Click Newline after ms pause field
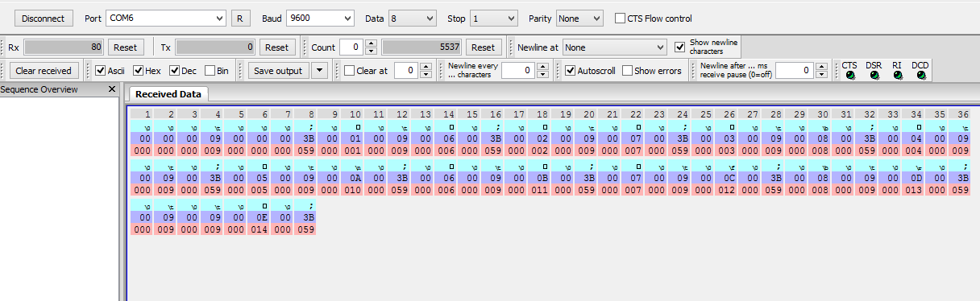Viewport: 980px width, 301px height. [794, 71]
